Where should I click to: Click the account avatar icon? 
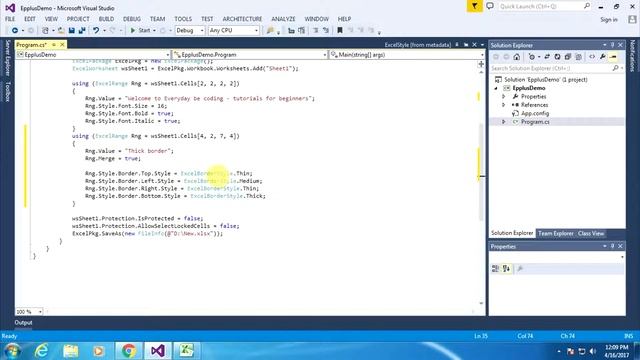632,19
